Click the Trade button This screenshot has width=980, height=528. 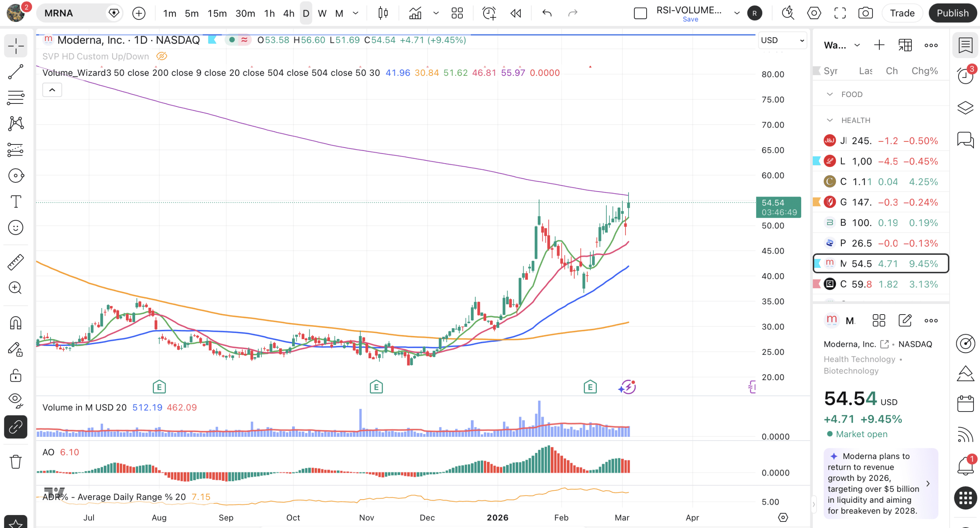(x=902, y=13)
